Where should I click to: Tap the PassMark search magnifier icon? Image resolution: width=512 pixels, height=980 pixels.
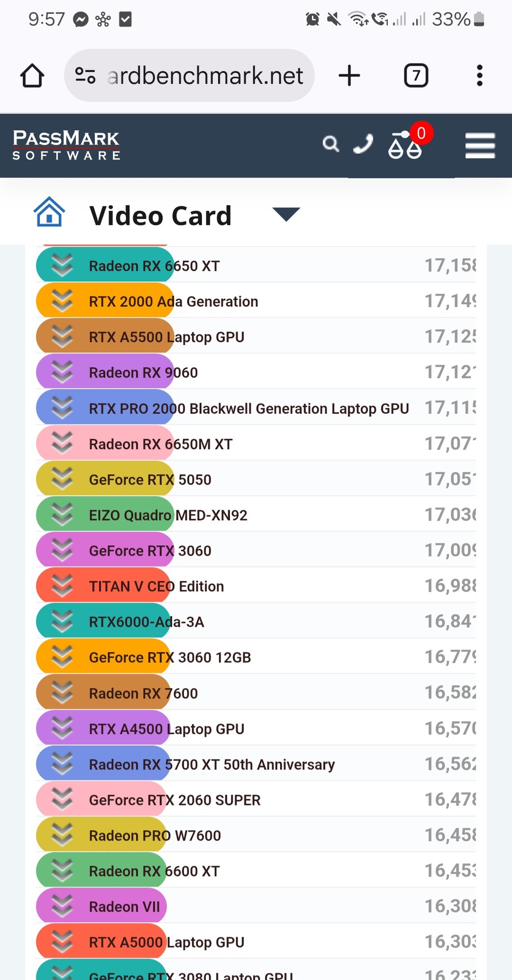[331, 144]
